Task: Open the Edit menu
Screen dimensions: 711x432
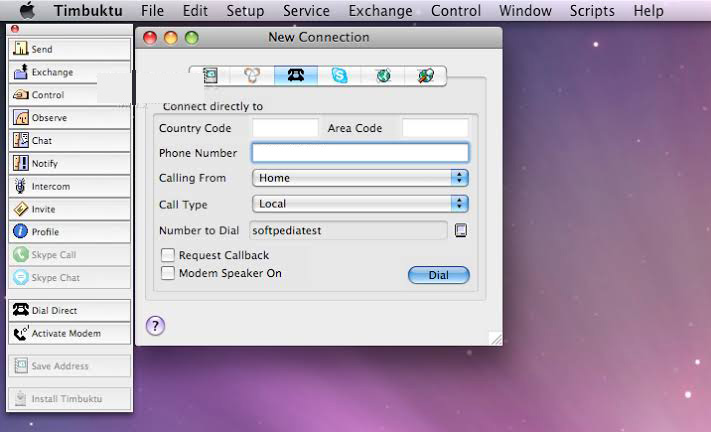Action: click(x=195, y=10)
